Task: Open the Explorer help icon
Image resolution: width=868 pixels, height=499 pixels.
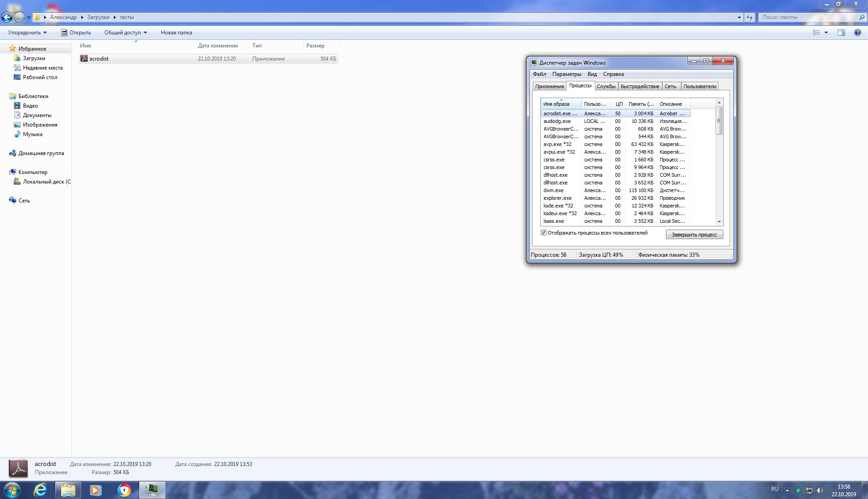Action: pos(857,33)
